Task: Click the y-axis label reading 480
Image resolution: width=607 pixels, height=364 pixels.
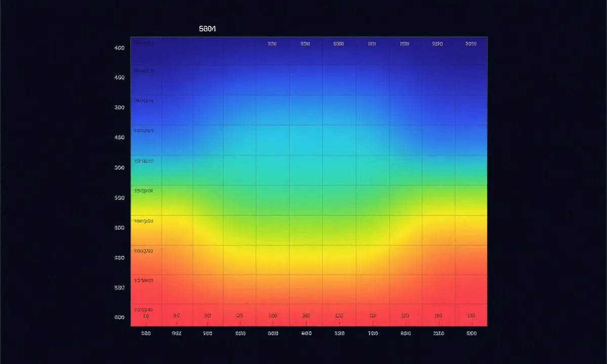Action: click(x=119, y=258)
